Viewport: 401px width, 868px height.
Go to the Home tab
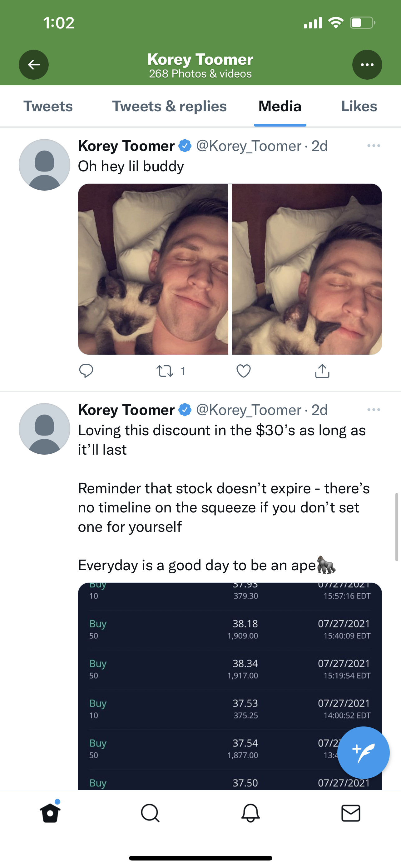50,813
